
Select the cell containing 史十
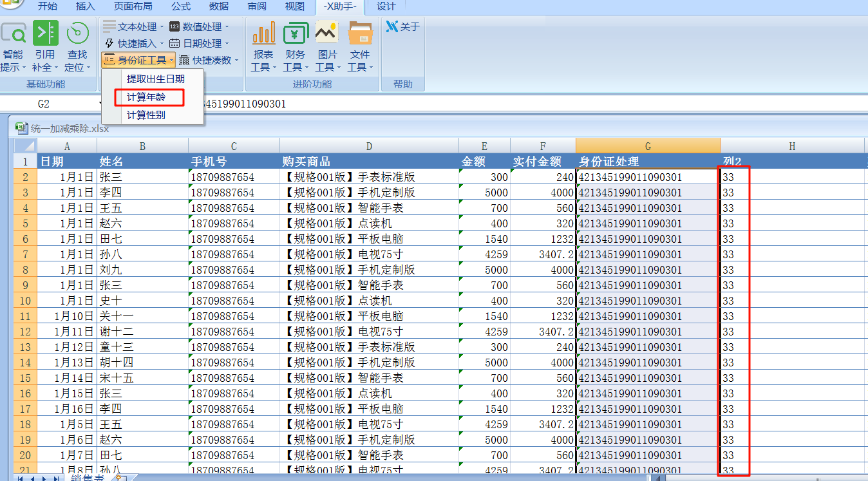[142, 301]
